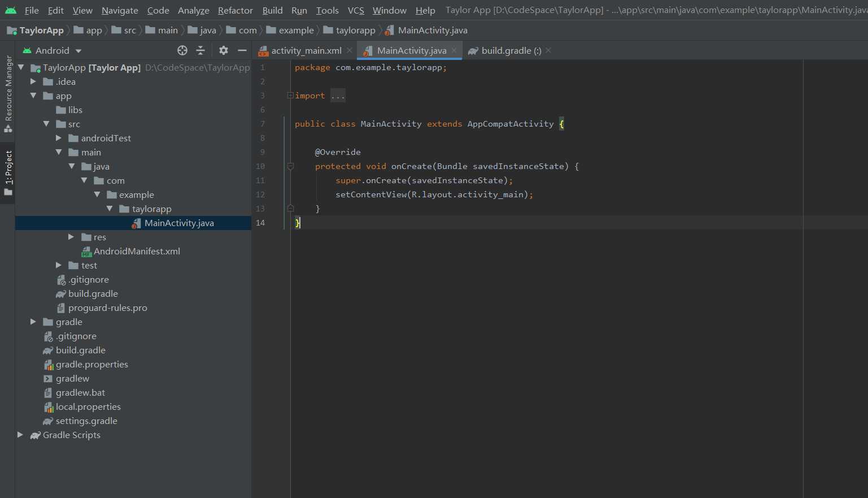The height and width of the screenshot is (498, 868).
Task: Open the View menu
Action: click(82, 10)
